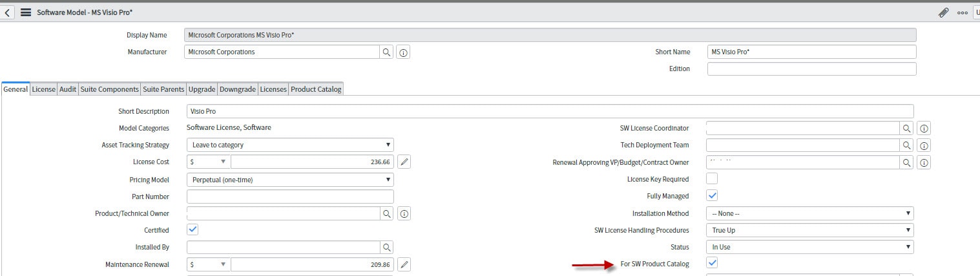Screen dimensions: 980x276
Task: Search Product/Technical Owner magnifier icon
Action: (386, 213)
